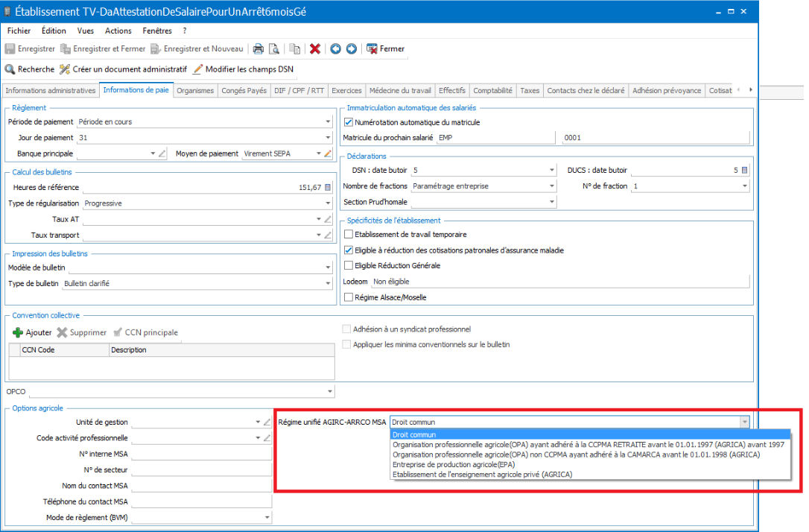Screen dimensions: 809x532
Task: Click pencil icon beside Taux AT
Action: (x=328, y=219)
